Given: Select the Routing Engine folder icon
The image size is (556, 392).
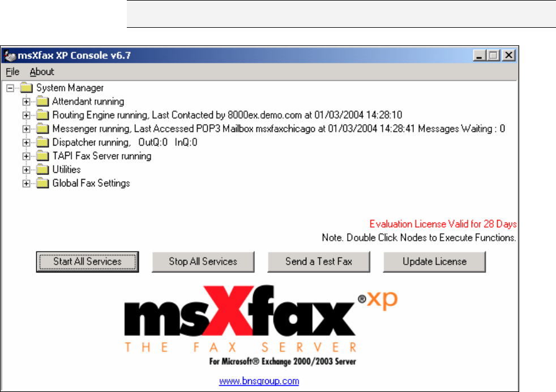Looking at the screenshot, I should point(42,115).
